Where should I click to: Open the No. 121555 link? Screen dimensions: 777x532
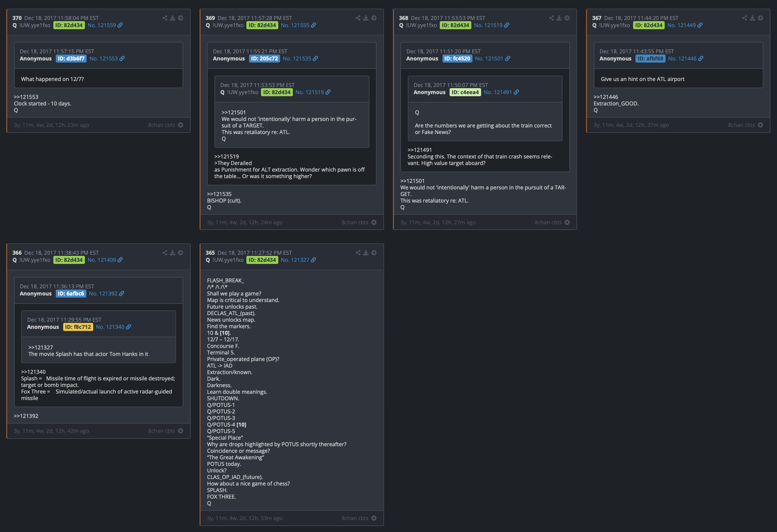(298, 25)
